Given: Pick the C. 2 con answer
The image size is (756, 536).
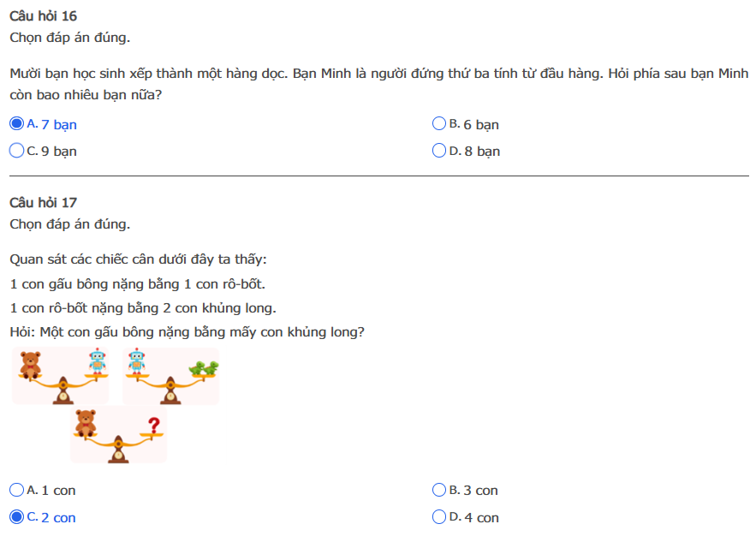Looking at the screenshot, I should click(16, 517).
